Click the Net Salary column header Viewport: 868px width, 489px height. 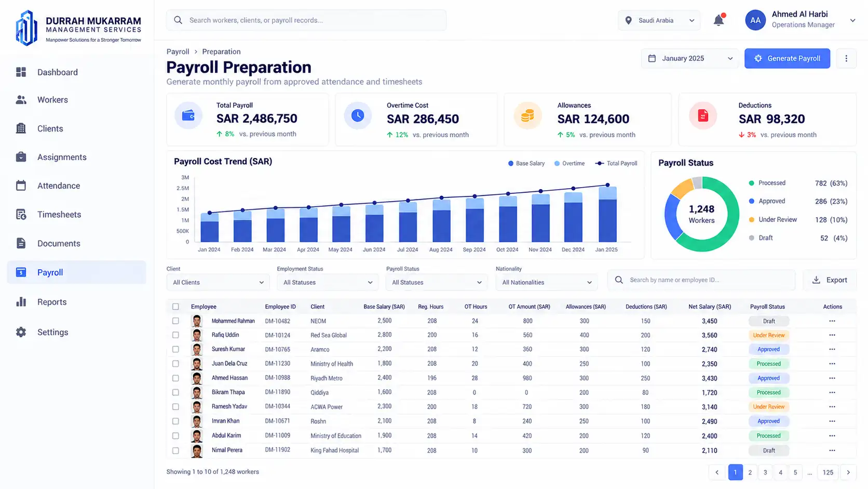[710, 307]
